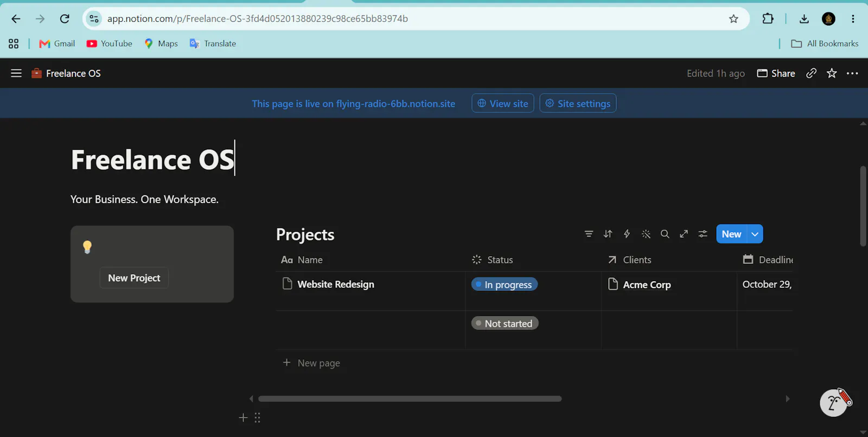This screenshot has width=868, height=437.
Task: Expand New button dropdown arrow
Action: pyautogui.click(x=755, y=234)
